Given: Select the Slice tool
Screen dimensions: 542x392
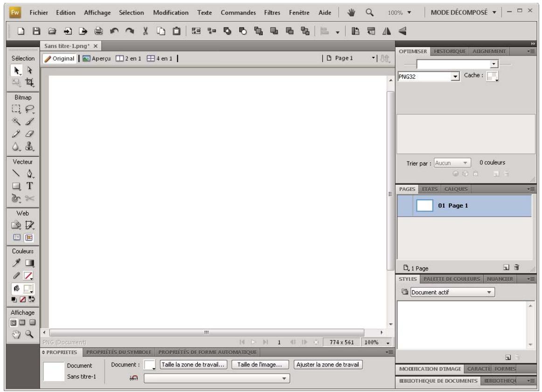Looking at the screenshot, I should [30, 225].
